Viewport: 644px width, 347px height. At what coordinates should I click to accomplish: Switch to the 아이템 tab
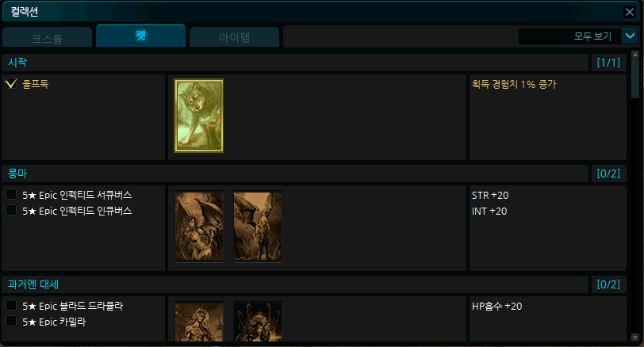tap(235, 37)
